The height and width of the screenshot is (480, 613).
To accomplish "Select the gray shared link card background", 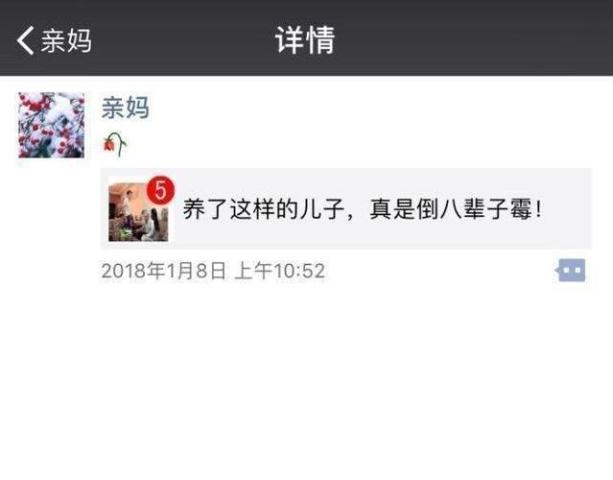I will tap(346, 209).
